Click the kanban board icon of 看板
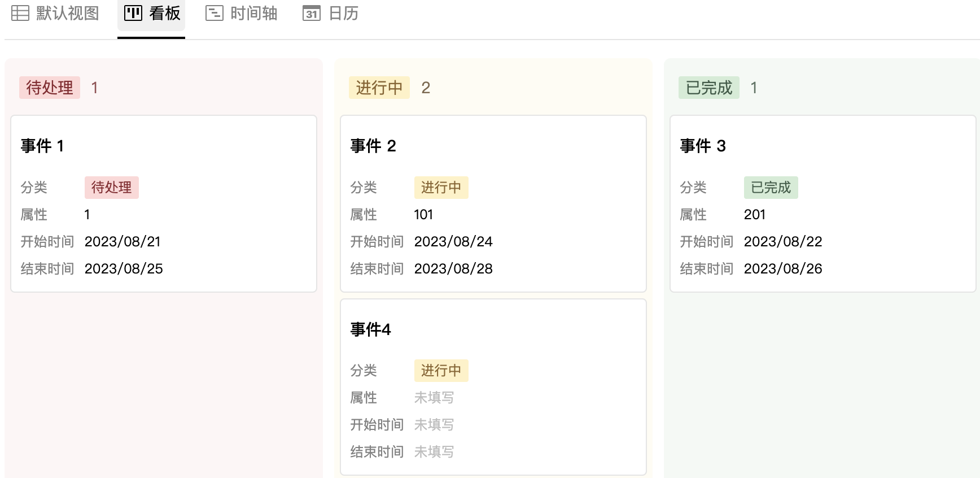The image size is (980, 478). coord(133,13)
